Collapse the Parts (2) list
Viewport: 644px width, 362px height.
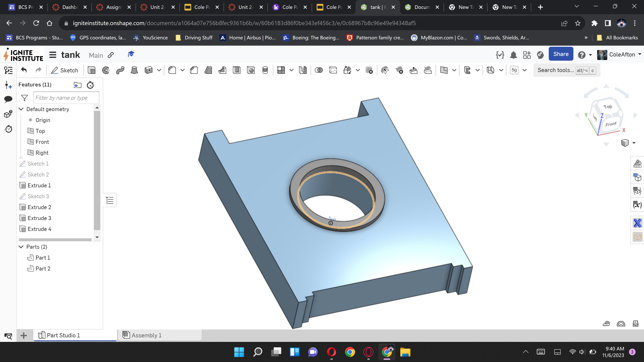pos(21,247)
